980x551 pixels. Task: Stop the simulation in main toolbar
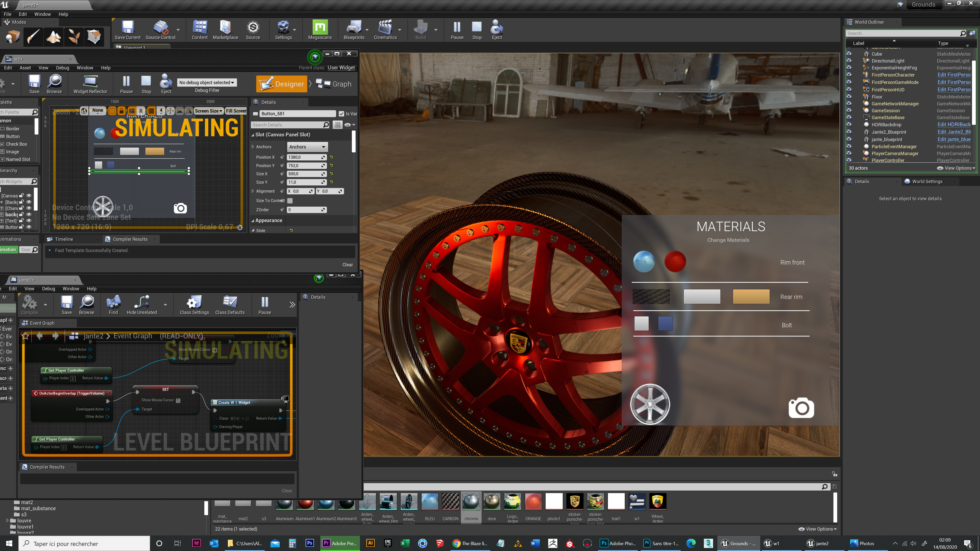coord(477,30)
